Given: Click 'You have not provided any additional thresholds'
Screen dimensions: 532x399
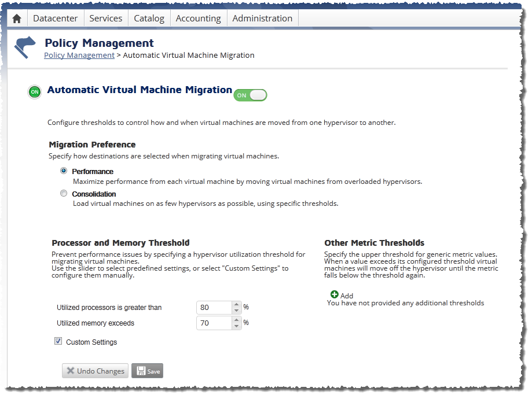Looking at the screenshot, I should click(405, 303).
